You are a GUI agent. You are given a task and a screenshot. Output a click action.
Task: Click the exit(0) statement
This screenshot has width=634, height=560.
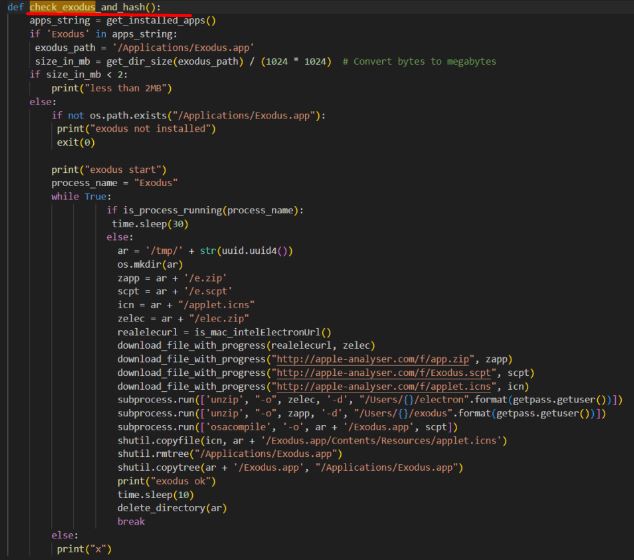point(76,142)
